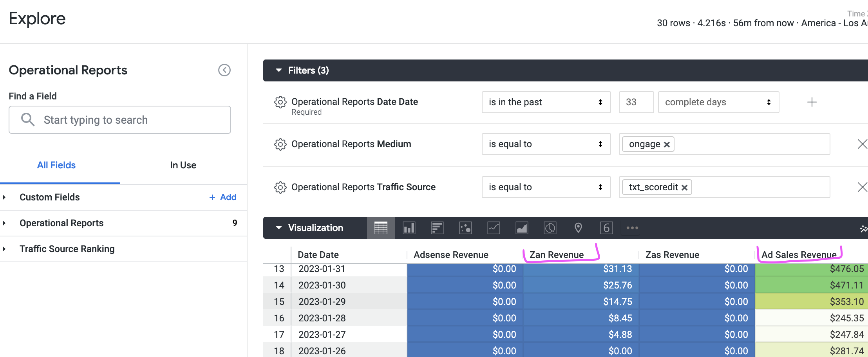Switch to the In Use tab
868x357 pixels.
coord(183,165)
